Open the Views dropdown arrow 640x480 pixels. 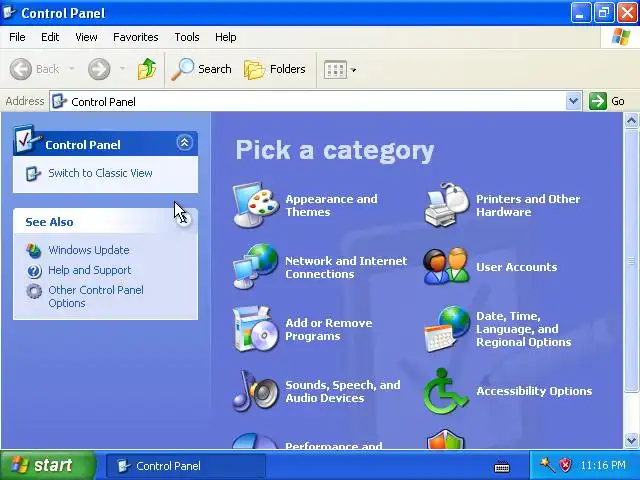[353, 70]
